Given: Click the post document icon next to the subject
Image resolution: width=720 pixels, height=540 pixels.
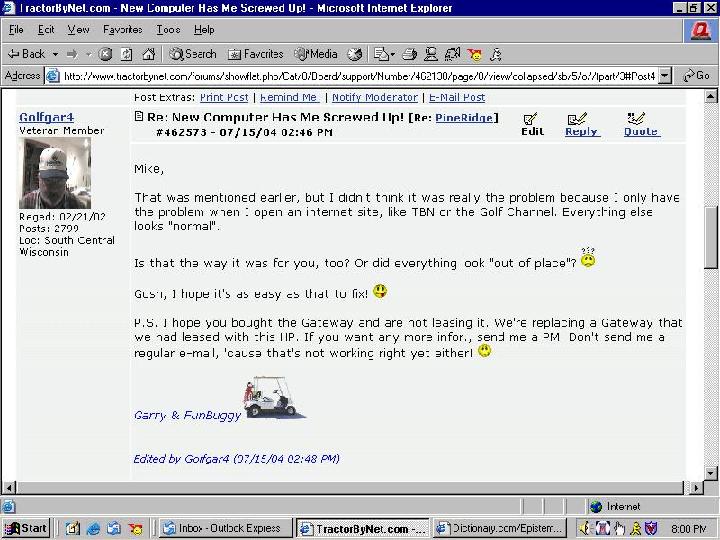Looking at the screenshot, I should [139, 116].
